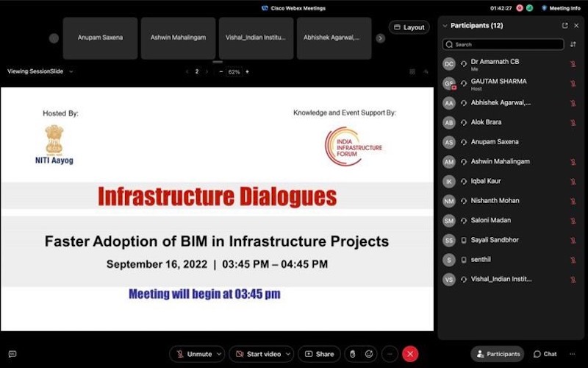Select Abhishek Agarwal video thumbnail
This screenshot has height=368, width=588.
(x=334, y=38)
